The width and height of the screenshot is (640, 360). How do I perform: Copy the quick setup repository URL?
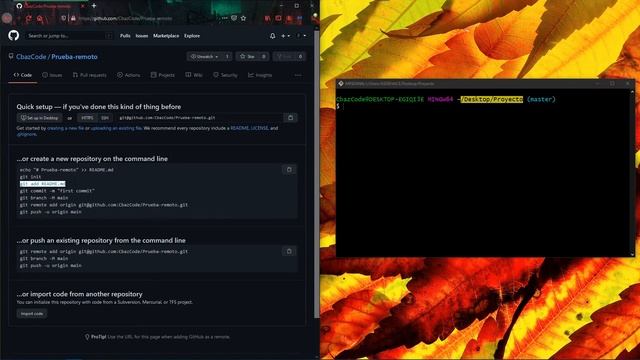(290, 118)
